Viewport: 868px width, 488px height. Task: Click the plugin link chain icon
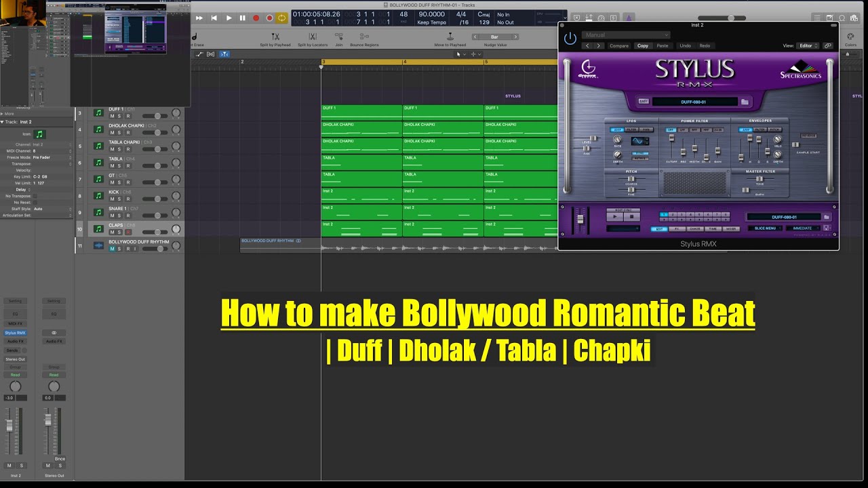point(827,45)
